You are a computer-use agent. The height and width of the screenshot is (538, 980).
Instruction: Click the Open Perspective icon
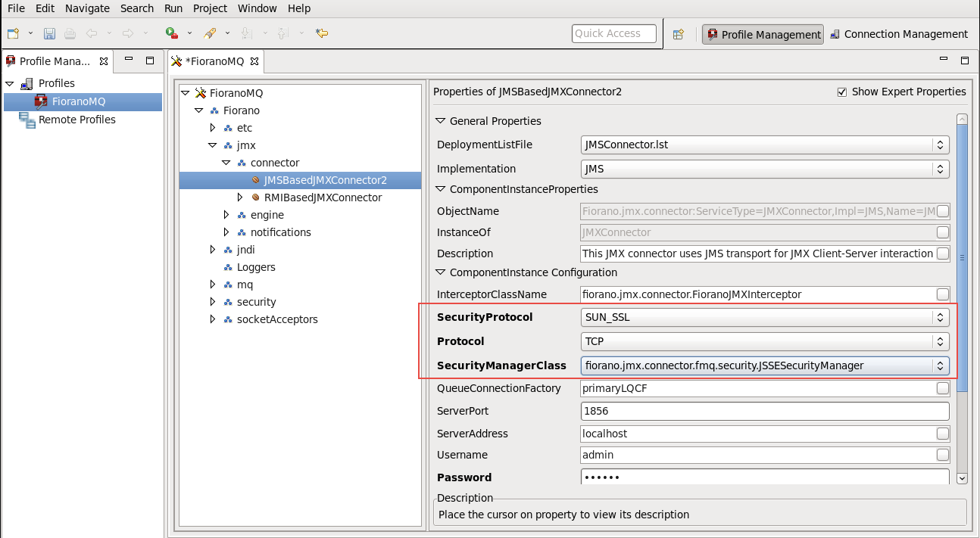679,34
